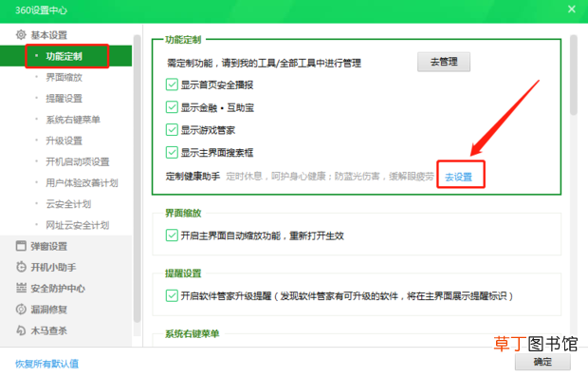
Task: Click the gear icon beside 基本设置
Action: click(21, 35)
